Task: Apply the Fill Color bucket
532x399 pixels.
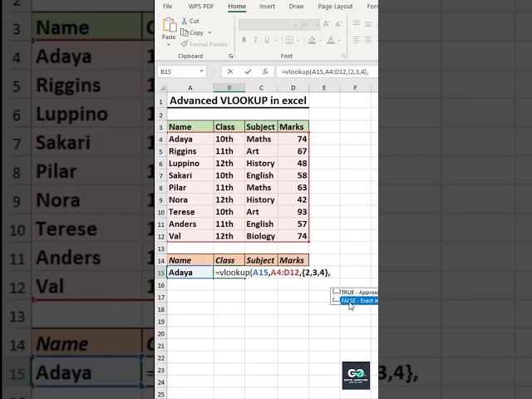Action: click(312, 40)
